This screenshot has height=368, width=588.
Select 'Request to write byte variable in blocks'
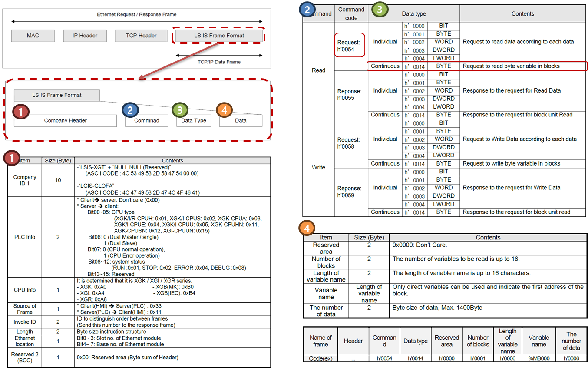[512, 163]
